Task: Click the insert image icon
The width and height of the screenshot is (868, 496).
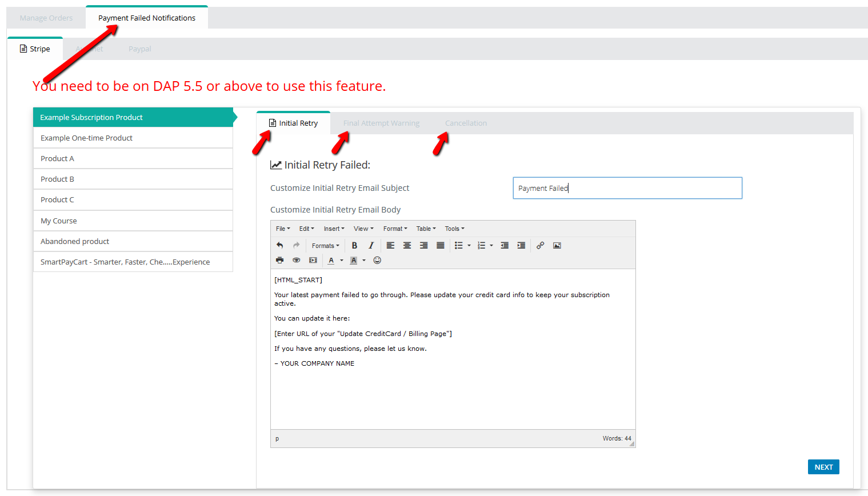Action: pos(557,246)
